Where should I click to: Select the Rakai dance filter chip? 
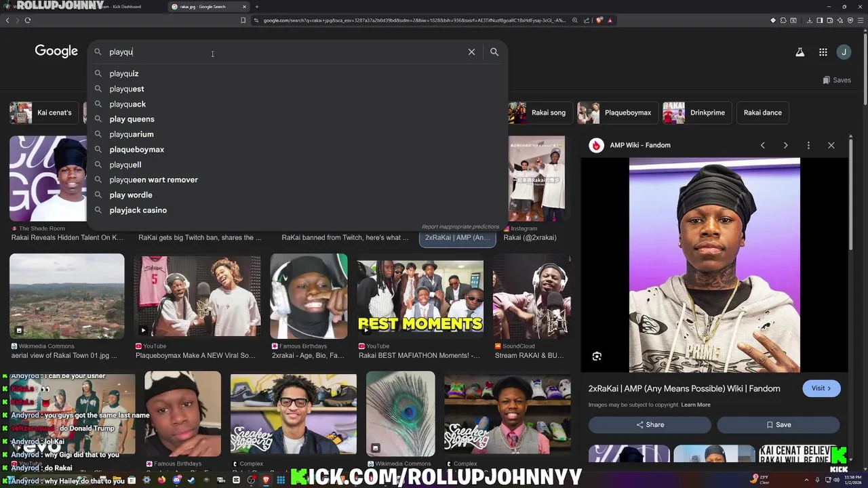tap(763, 113)
